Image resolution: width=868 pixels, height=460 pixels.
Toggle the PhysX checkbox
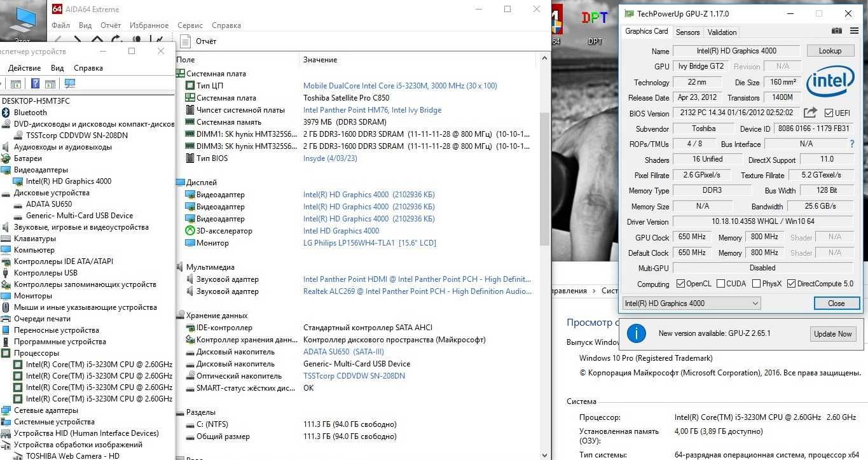coord(756,284)
